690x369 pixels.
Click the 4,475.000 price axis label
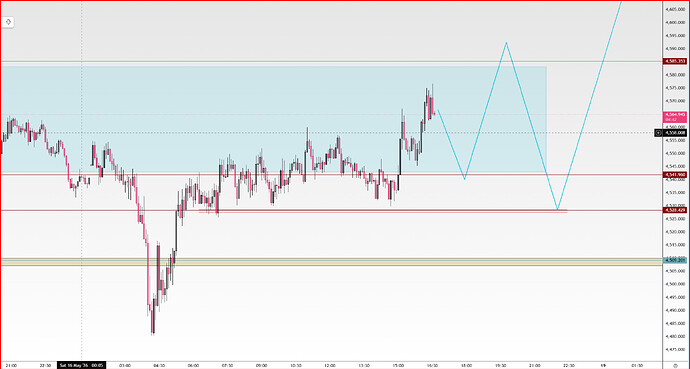click(675, 350)
